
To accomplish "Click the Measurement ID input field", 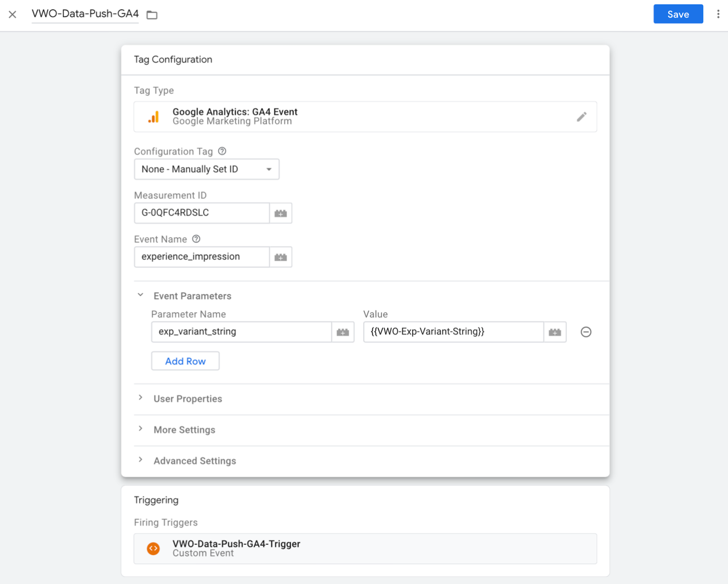I will click(202, 213).
